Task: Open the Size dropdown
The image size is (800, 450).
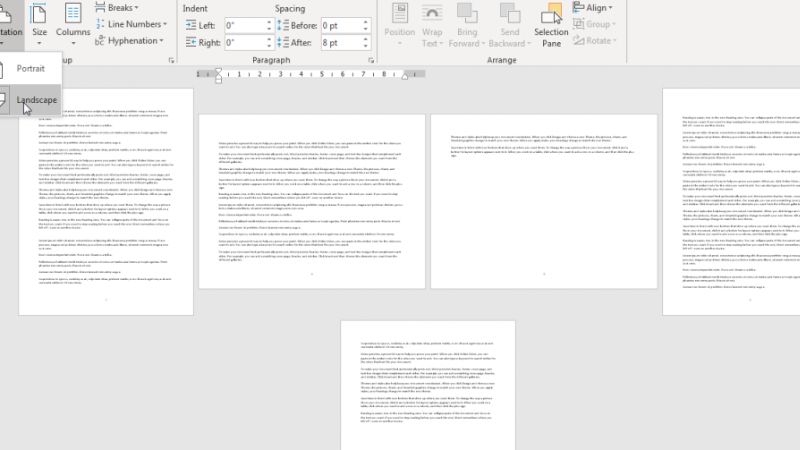Action: [39, 26]
